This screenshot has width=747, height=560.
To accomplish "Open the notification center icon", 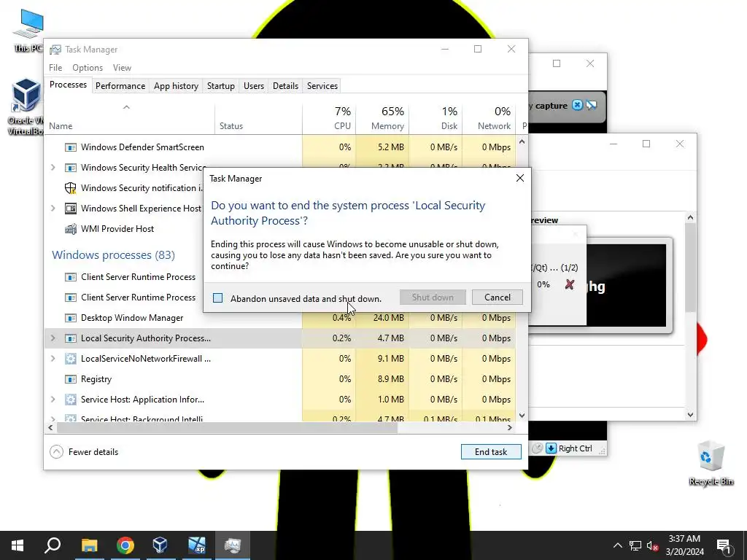I will 724,545.
